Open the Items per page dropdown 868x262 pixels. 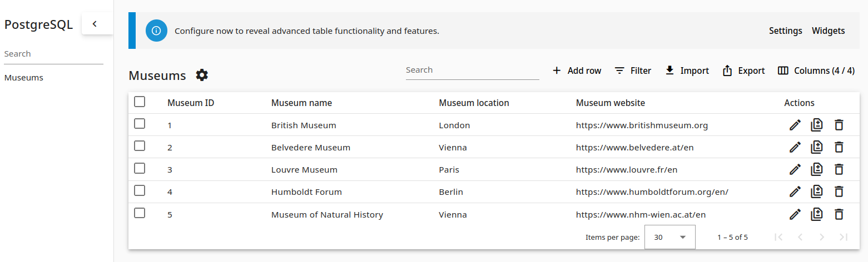click(670, 237)
